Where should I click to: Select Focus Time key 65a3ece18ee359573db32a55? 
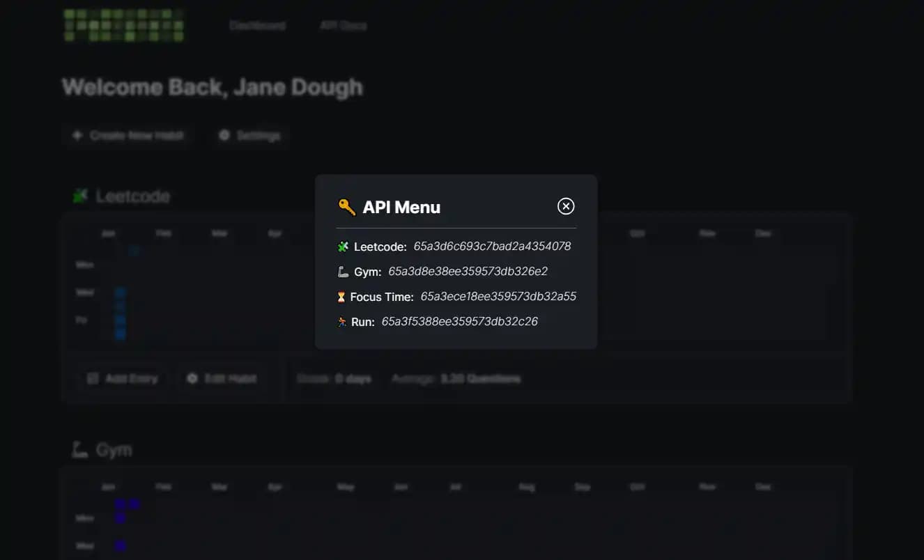point(498,297)
